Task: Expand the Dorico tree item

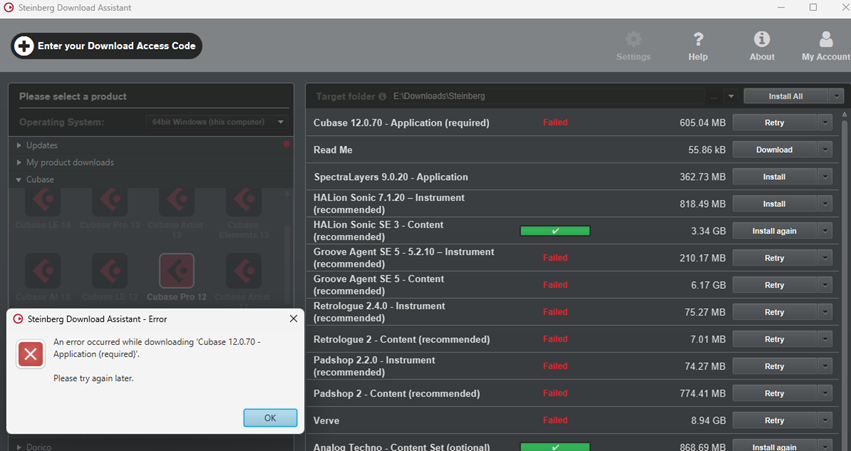Action: click(x=19, y=447)
